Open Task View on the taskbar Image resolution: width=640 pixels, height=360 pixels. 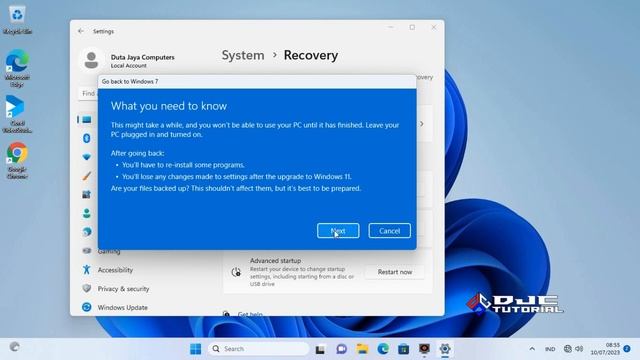click(x=320, y=349)
